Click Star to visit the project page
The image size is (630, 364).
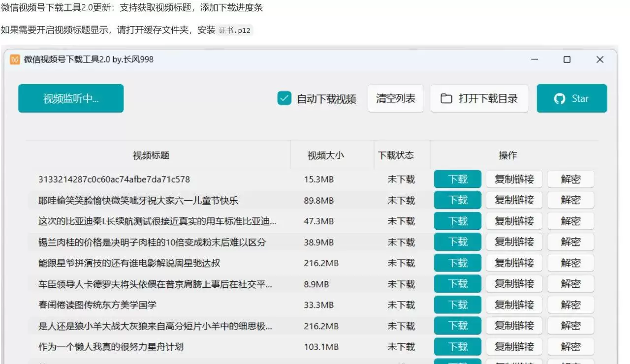572,98
